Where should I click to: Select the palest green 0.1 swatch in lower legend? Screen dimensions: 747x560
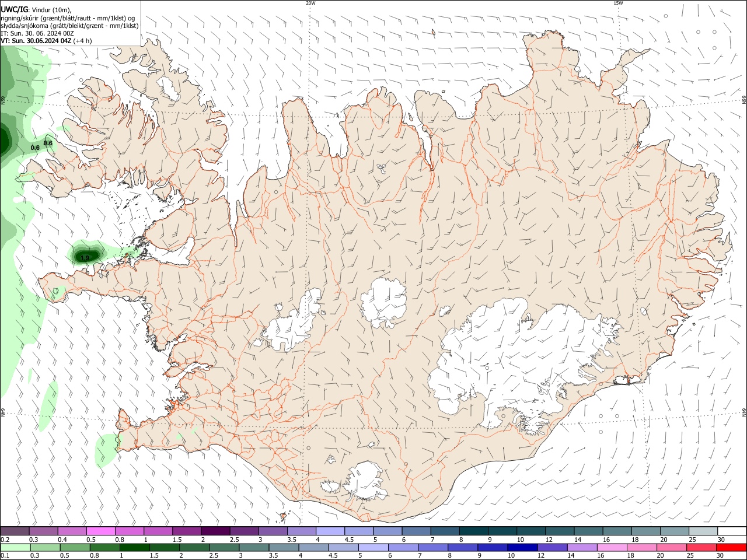[x=16, y=548]
